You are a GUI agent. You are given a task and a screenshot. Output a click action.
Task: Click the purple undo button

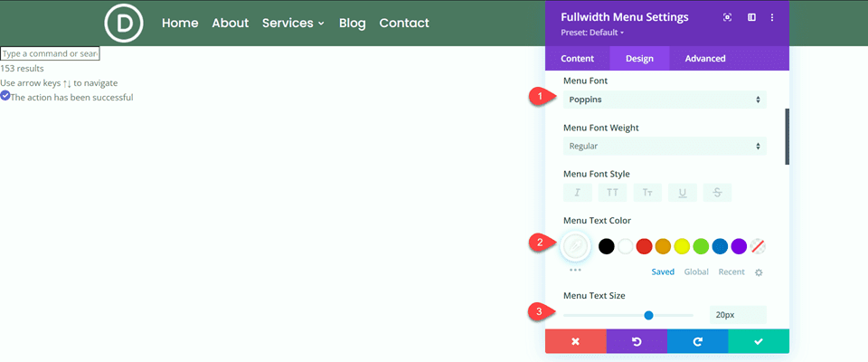[x=637, y=341]
